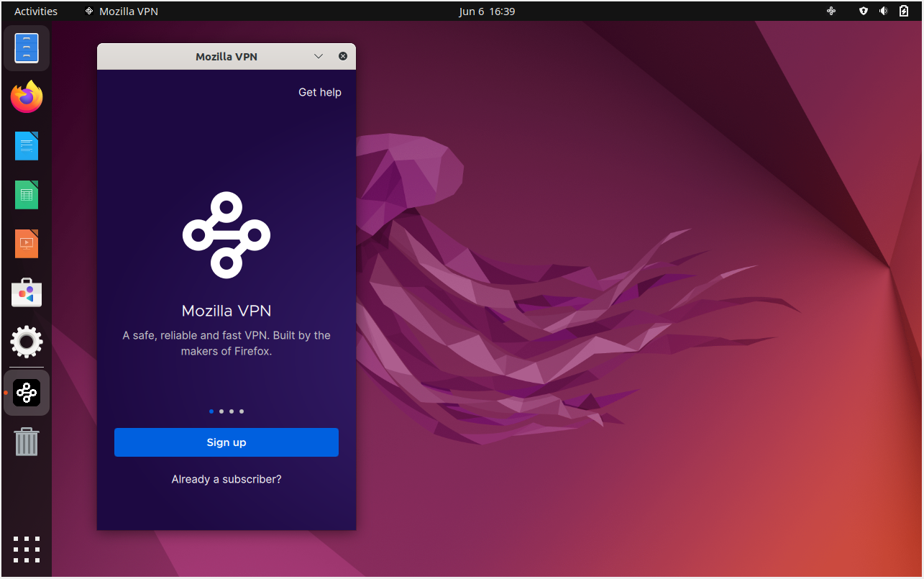
Task: Show Applications grid in dock
Action: point(27,550)
